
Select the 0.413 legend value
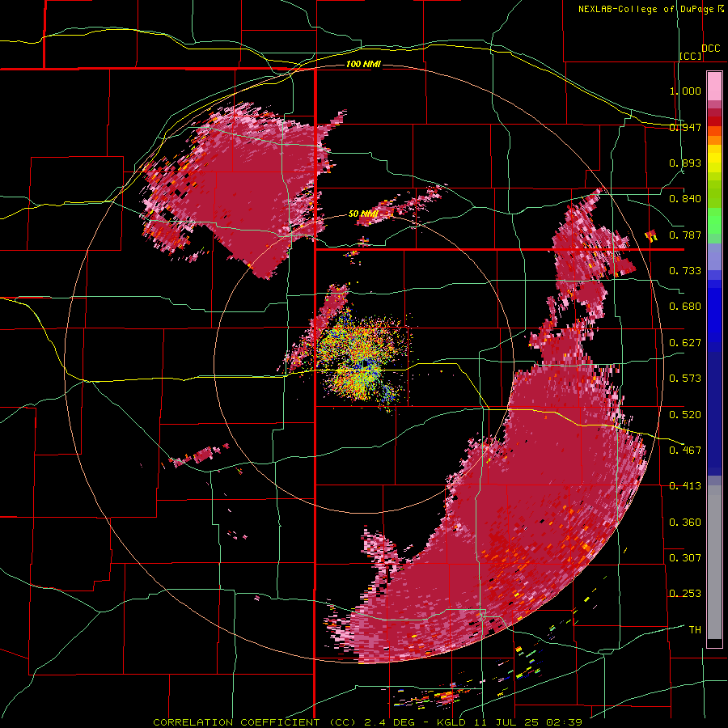click(685, 486)
